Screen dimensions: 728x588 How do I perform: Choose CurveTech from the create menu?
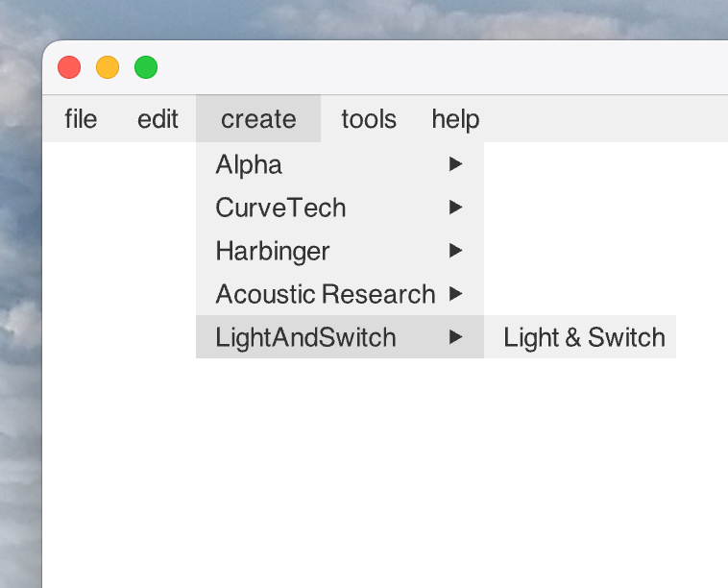point(280,208)
